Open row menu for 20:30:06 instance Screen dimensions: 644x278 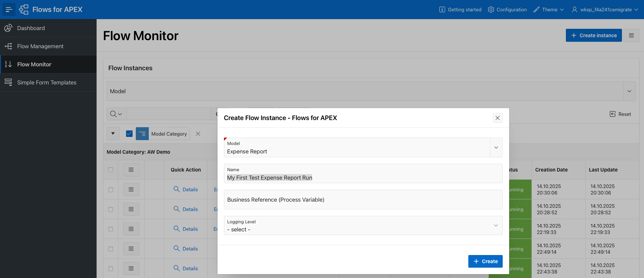pos(131,189)
